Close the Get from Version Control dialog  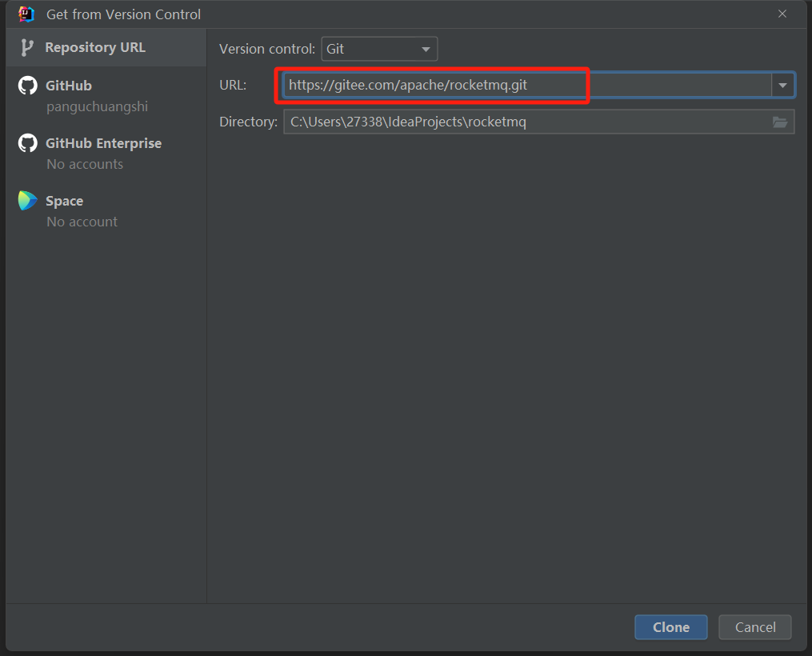pyautogui.click(x=782, y=14)
